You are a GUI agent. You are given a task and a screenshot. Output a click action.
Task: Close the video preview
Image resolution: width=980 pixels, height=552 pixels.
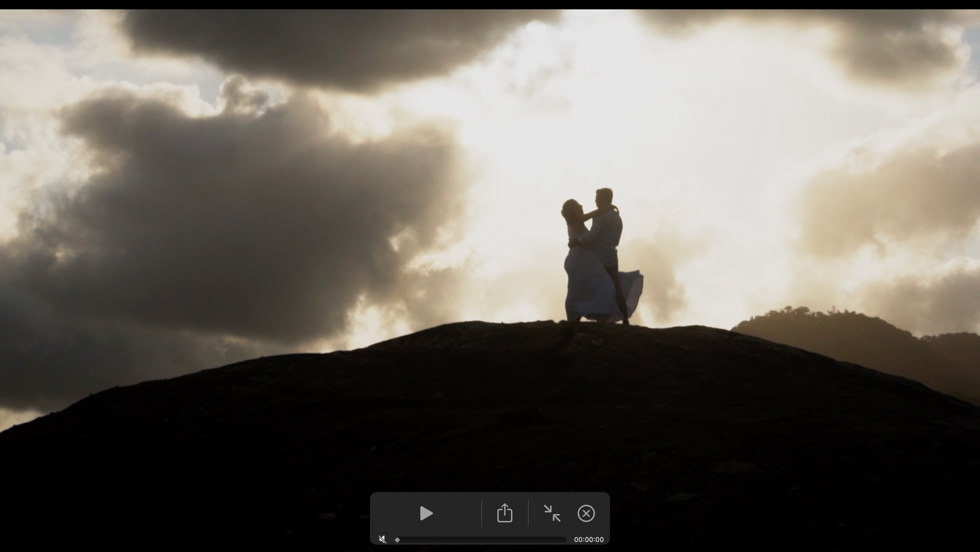(586, 513)
